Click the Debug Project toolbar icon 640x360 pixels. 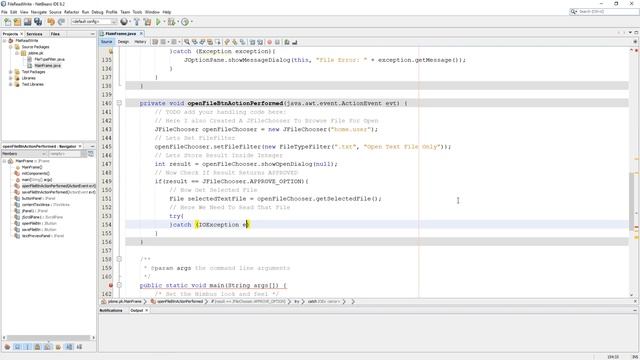tap(171, 22)
